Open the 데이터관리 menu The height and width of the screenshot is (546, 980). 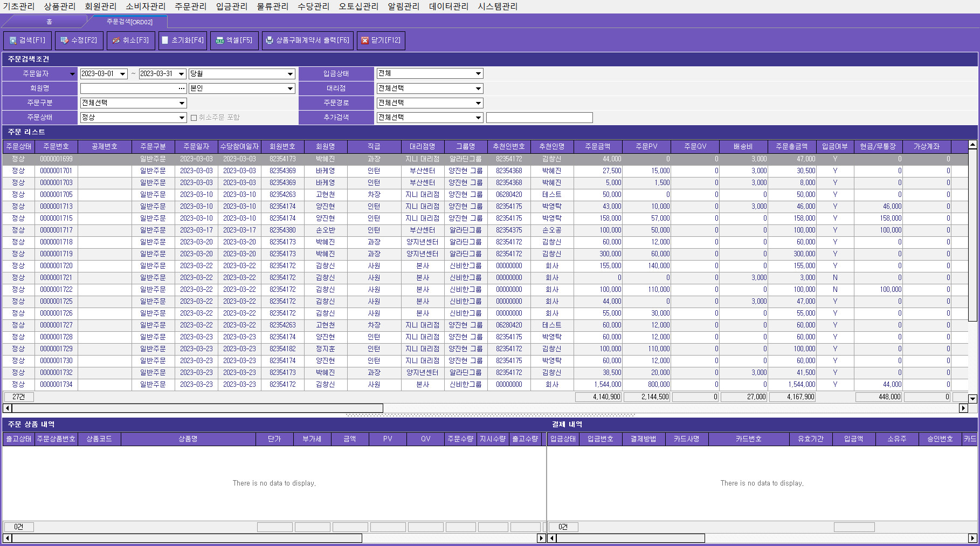click(x=448, y=6)
